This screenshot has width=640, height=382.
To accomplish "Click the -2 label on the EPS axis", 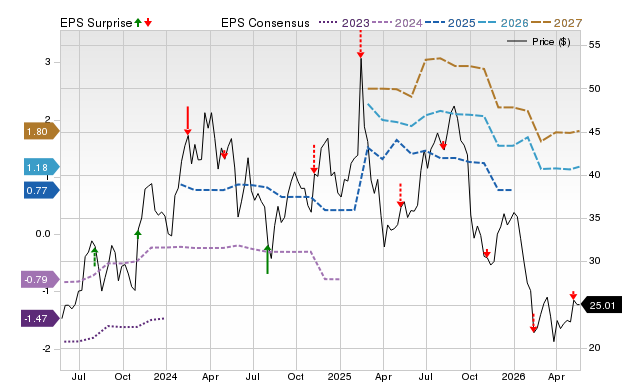I will point(46,349).
